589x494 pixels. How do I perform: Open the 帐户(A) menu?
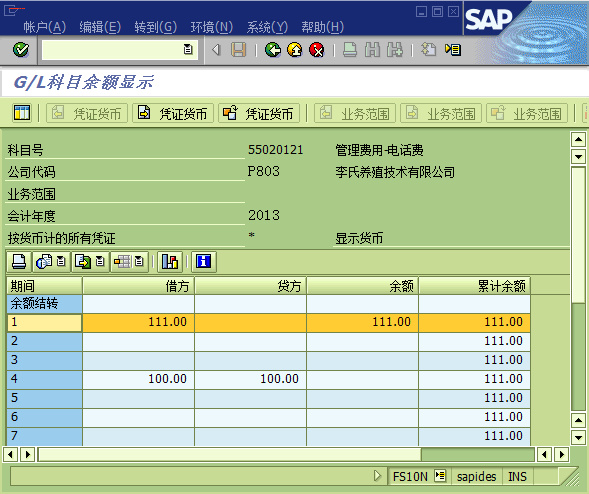tap(44, 27)
